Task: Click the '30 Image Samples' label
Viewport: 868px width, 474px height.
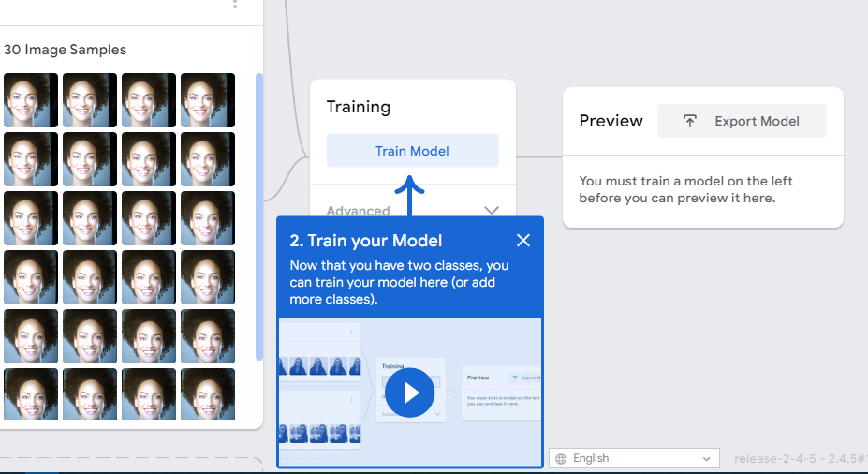Action: click(x=66, y=50)
